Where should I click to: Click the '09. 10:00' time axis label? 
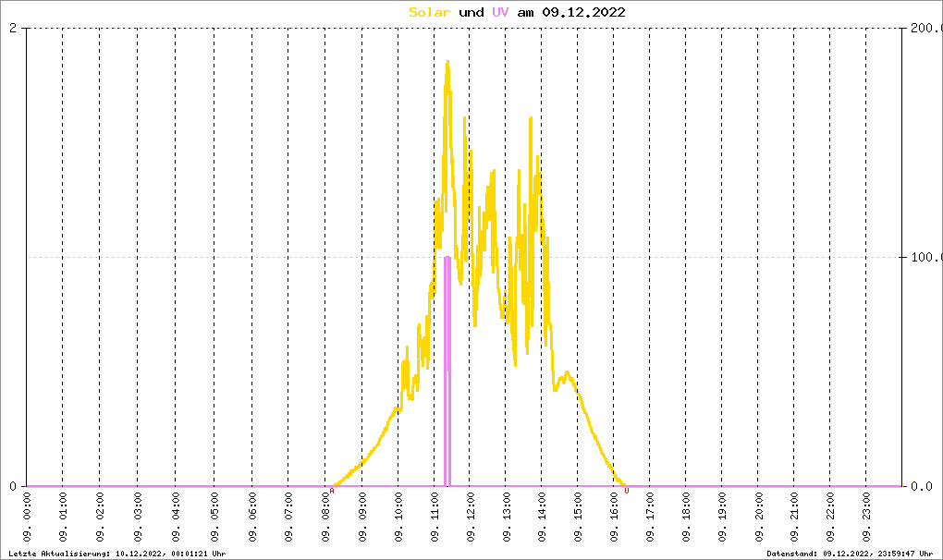point(398,517)
